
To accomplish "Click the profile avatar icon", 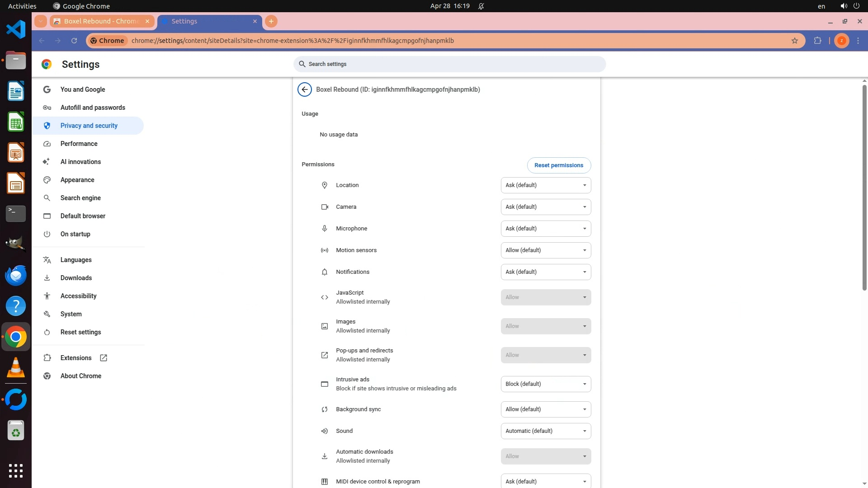I will 841,41.
